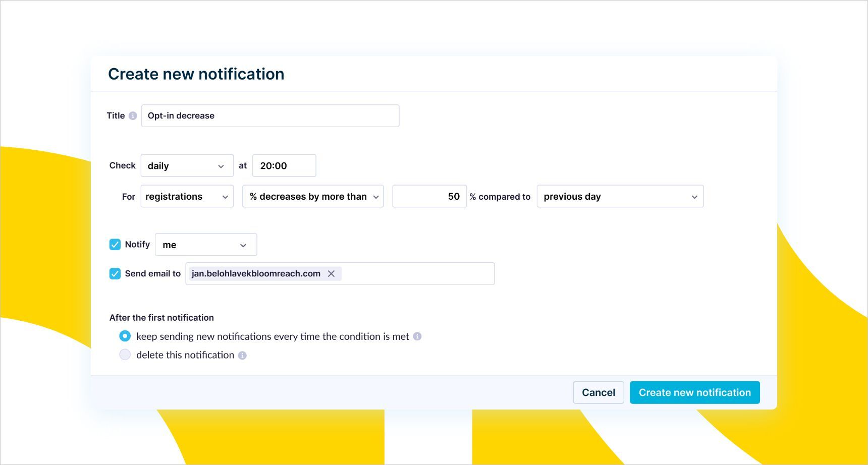Remove the jan.belohlavekbloomreach.com email chip
Viewport: 868px width, 465px height.
pos(331,273)
